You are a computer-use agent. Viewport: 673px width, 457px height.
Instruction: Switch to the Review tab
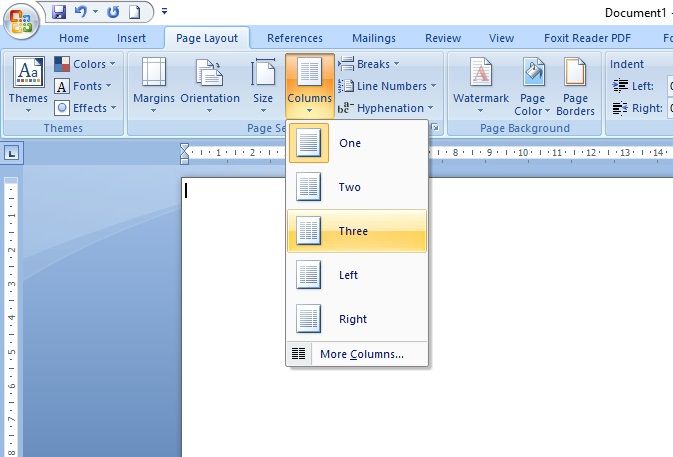pyautogui.click(x=443, y=38)
